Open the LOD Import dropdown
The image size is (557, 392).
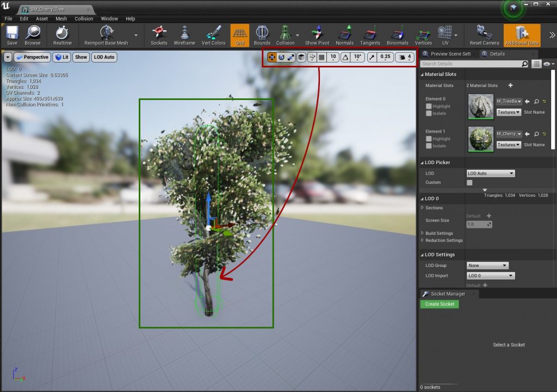[491, 276]
